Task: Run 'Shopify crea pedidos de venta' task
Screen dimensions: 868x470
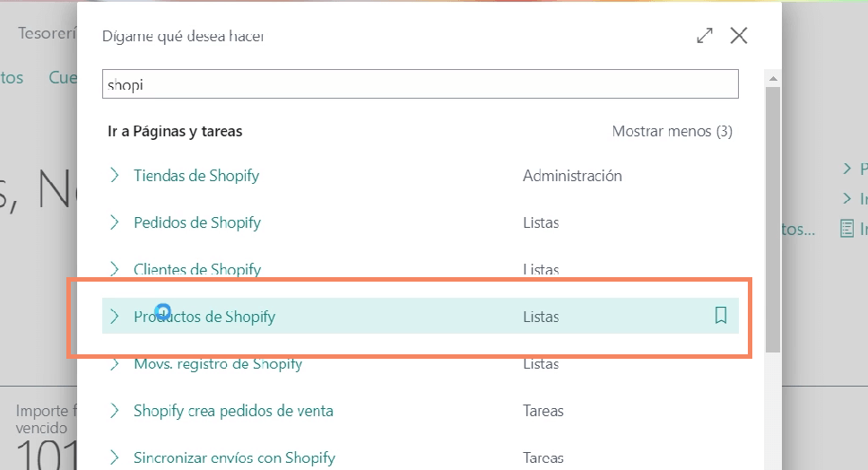Action: pos(233,411)
